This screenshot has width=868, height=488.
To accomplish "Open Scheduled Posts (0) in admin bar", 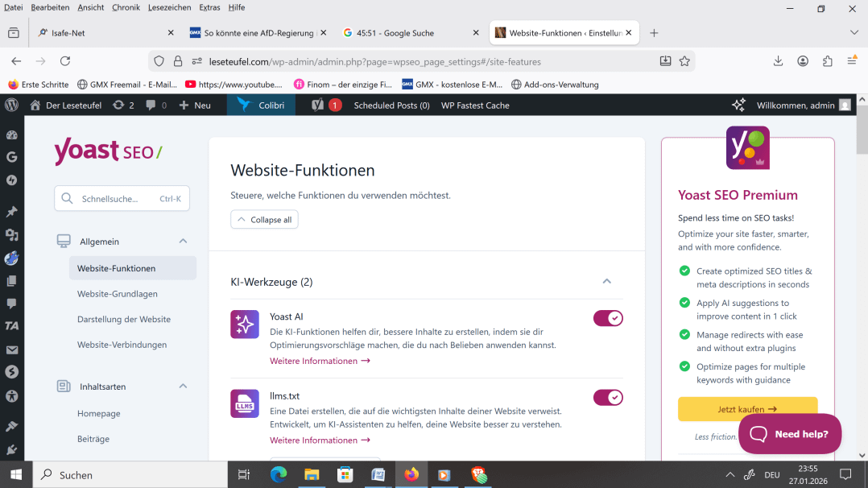I will coord(391,105).
